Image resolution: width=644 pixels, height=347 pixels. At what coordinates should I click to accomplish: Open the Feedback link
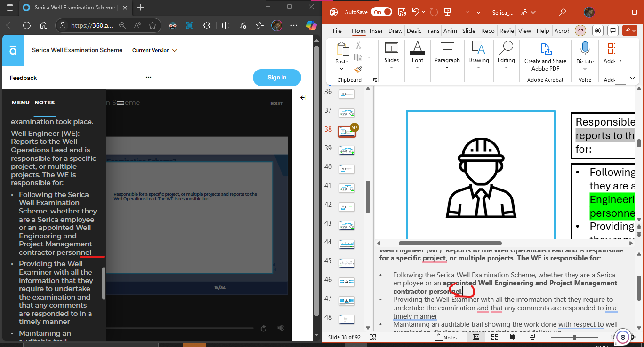point(23,78)
